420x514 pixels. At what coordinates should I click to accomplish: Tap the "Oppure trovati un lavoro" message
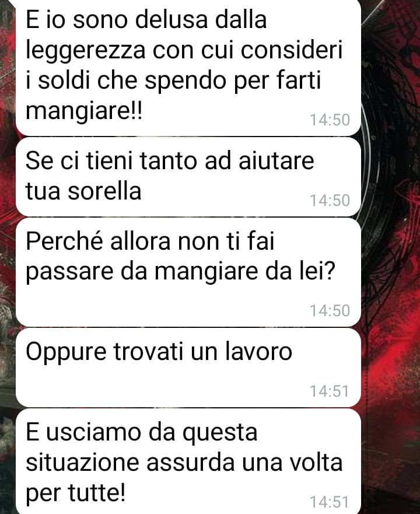[188, 368]
